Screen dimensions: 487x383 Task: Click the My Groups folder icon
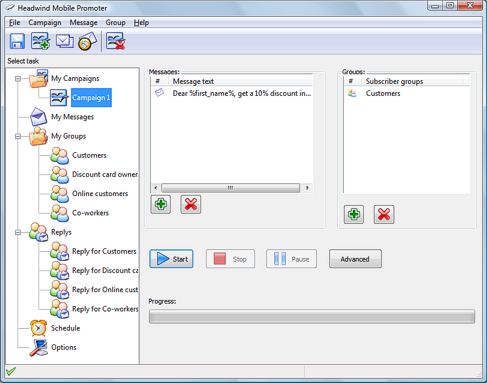point(39,136)
